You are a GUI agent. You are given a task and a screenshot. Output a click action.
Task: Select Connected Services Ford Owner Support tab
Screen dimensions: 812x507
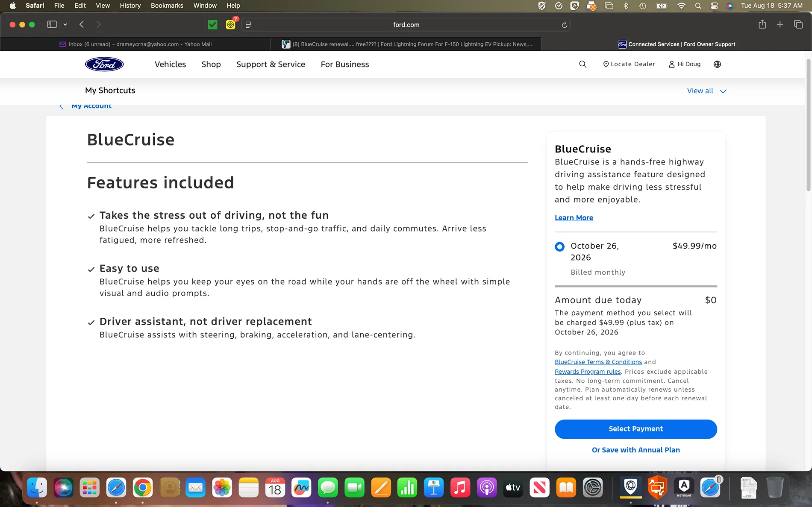(x=677, y=44)
